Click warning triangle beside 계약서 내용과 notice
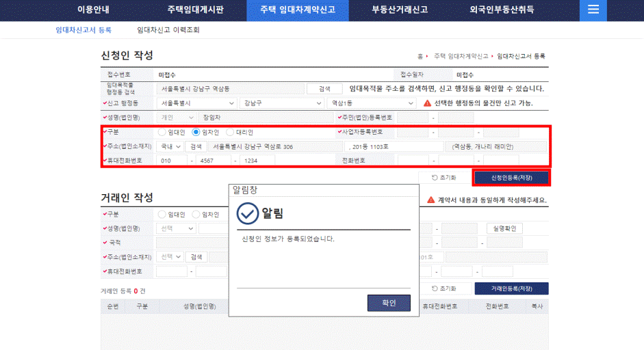 coord(431,200)
